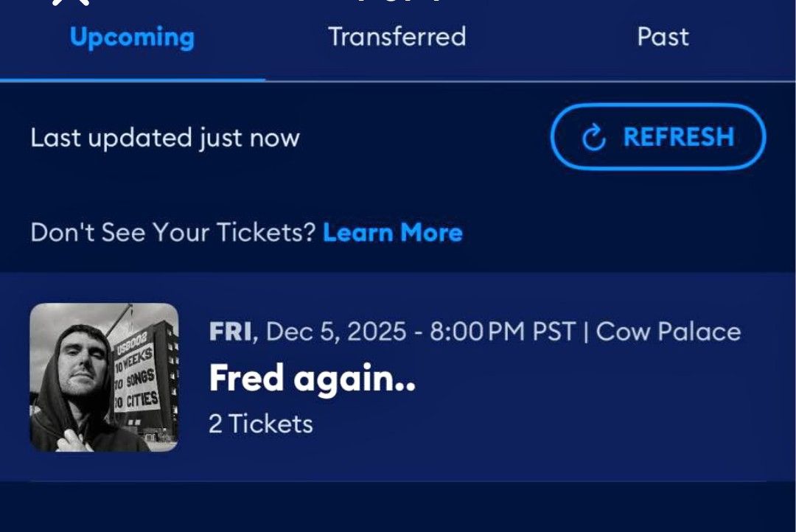Click the Fred again.. event title
The width and height of the screenshot is (796, 532).
click(313, 378)
